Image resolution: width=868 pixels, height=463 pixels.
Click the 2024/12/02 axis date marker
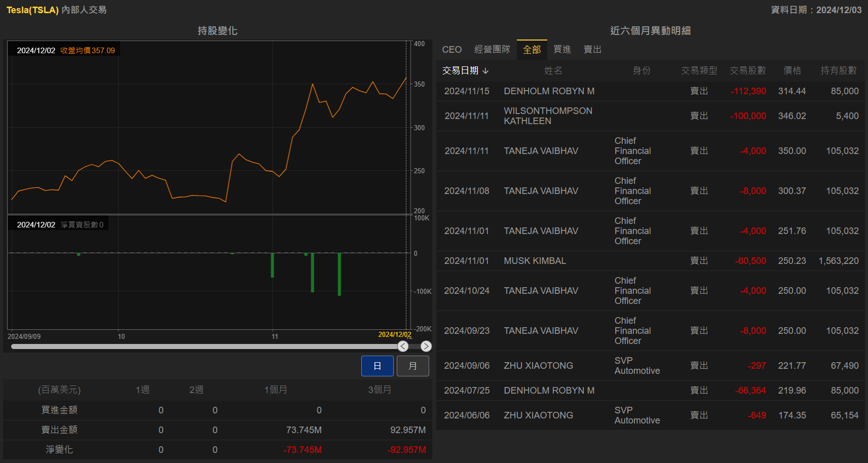point(395,335)
